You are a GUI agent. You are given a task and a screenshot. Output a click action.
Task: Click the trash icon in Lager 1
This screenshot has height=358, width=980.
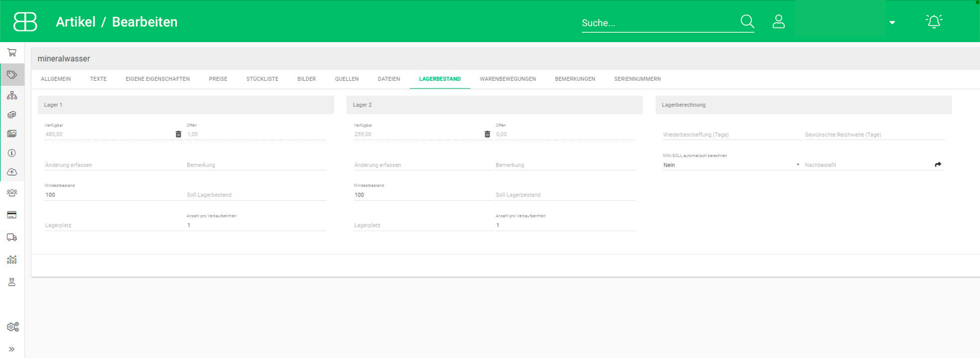[178, 134]
